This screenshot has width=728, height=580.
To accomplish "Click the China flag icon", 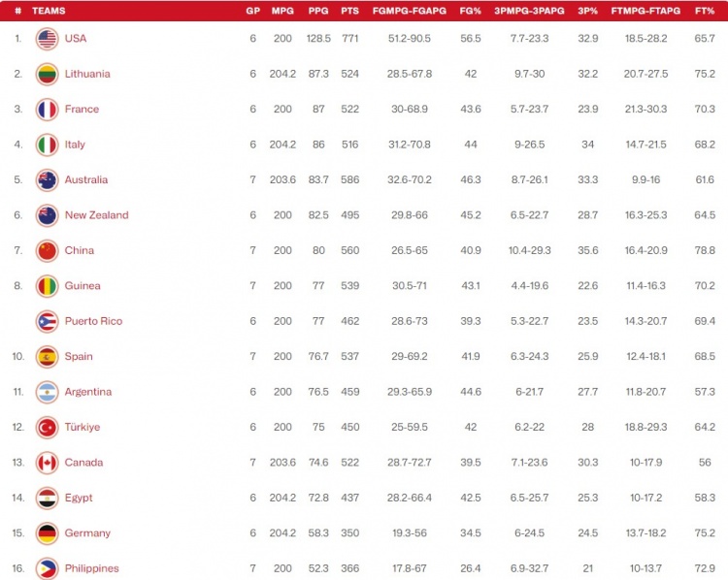I will [48, 251].
